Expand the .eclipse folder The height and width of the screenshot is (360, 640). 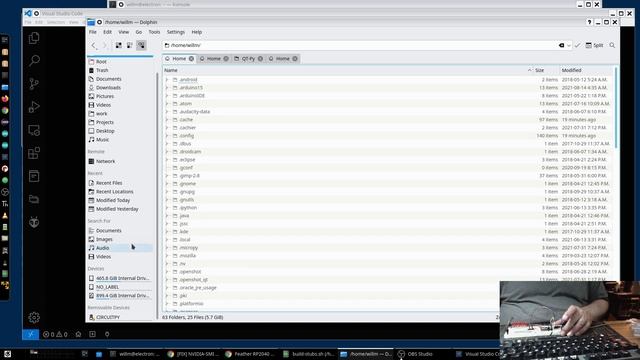(x=167, y=160)
